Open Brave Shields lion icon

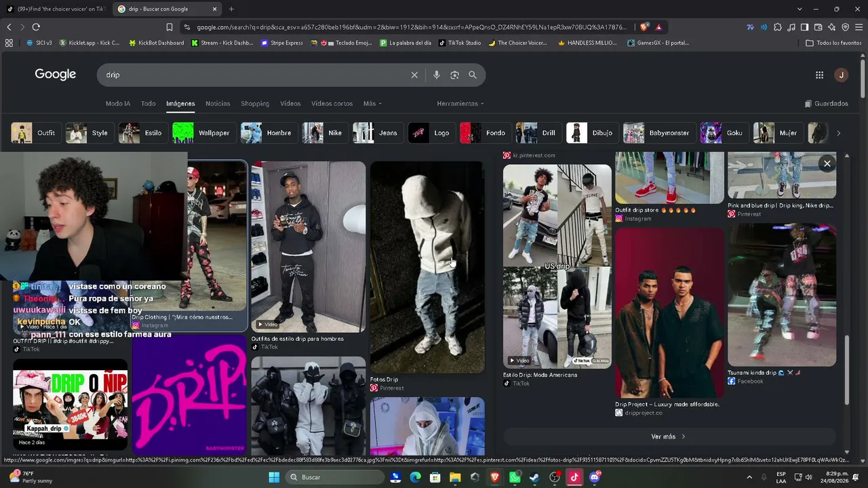click(x=644, y=27)
